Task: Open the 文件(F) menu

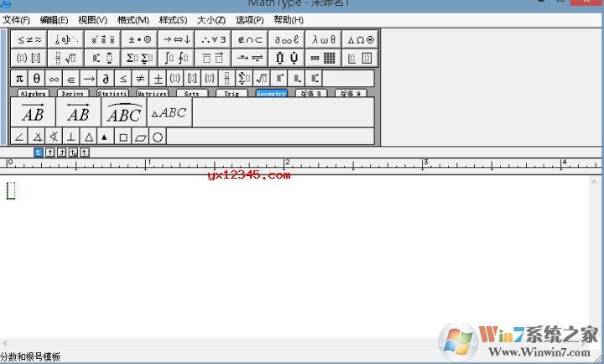Action: pyautogui.click(x=16, y=20)
